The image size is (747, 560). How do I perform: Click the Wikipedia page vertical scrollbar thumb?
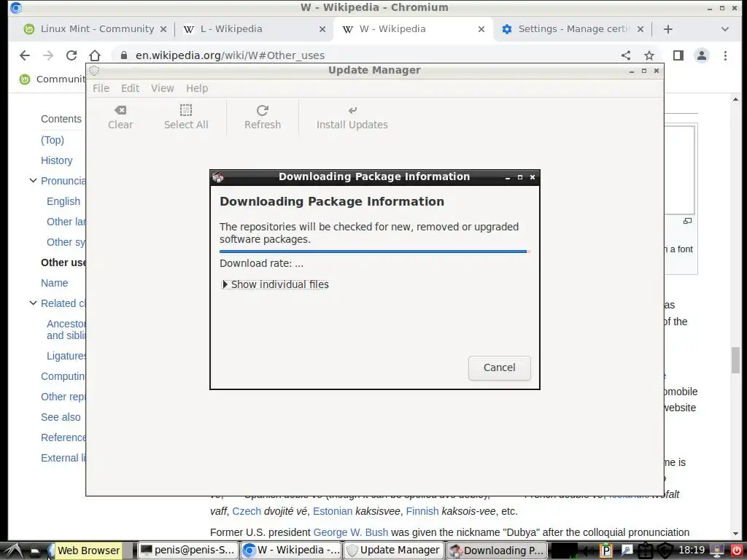[735, 360]
